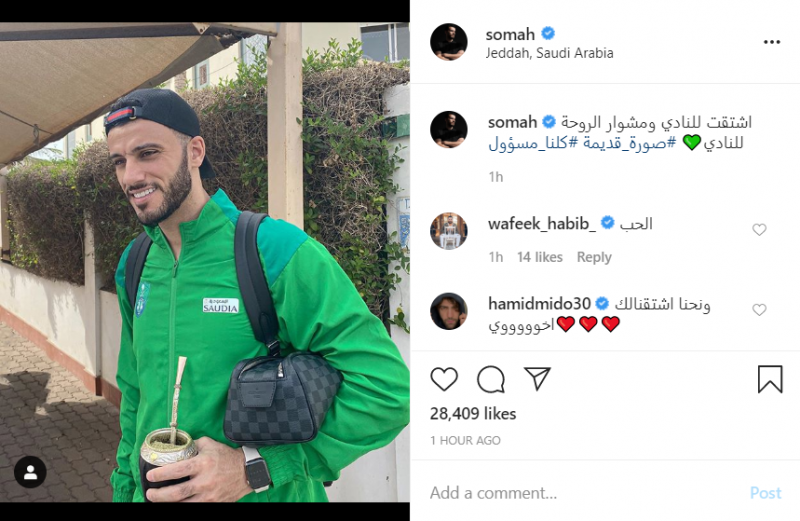800x521 pixels.
Task: Open Jeddah, Saudi Arabia location link
Action: (549, 53)
